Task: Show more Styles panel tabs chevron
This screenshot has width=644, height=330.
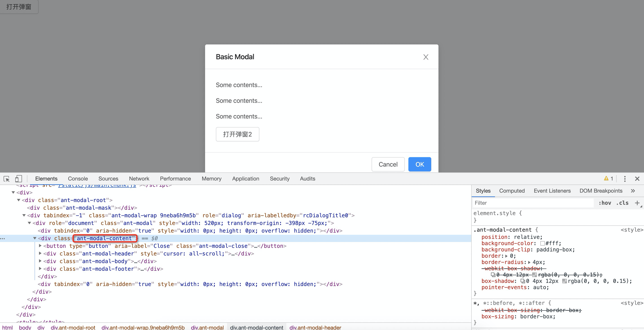Action: 633,191
